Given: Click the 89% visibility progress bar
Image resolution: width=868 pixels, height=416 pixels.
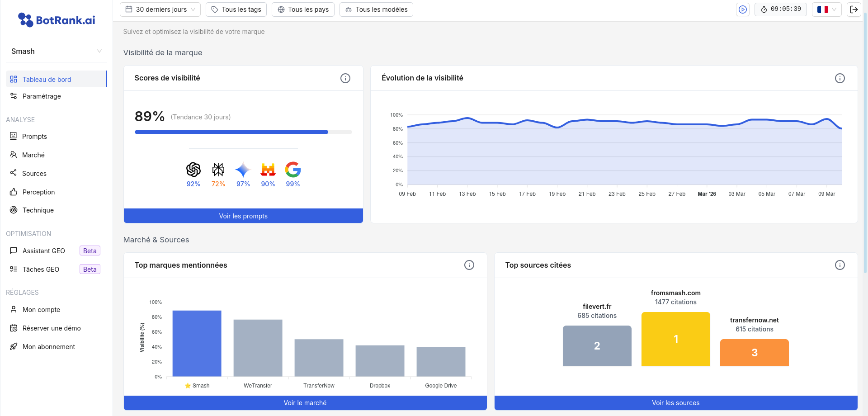Looking at the screenshot, I should tap(243, 132).
